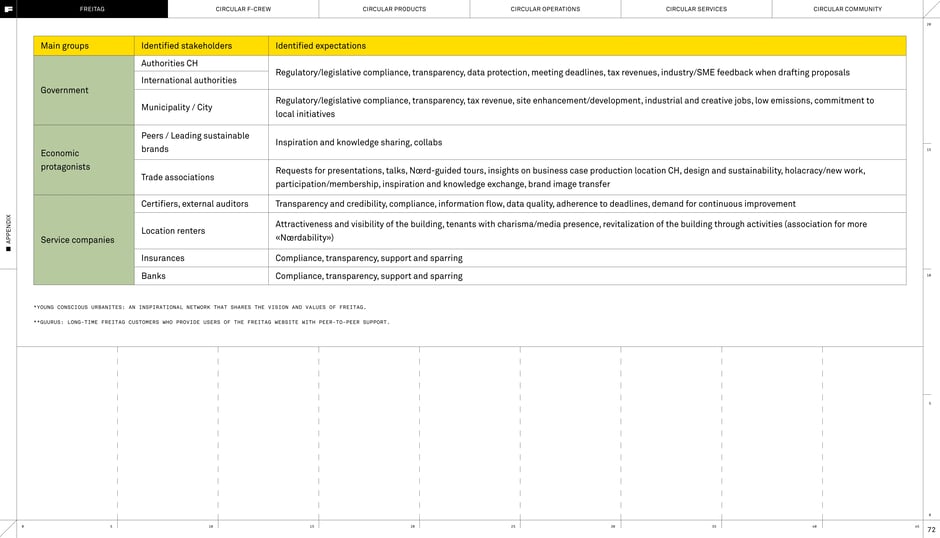Click 'Transparency and credibility' expectations text
Screen dimensions: 940x538
pos(535,204)
